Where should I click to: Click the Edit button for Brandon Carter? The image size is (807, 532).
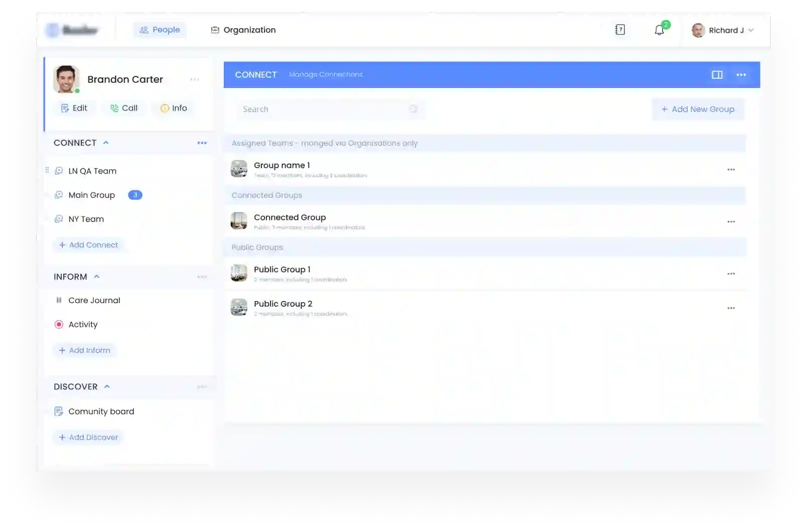pos(74,108)
